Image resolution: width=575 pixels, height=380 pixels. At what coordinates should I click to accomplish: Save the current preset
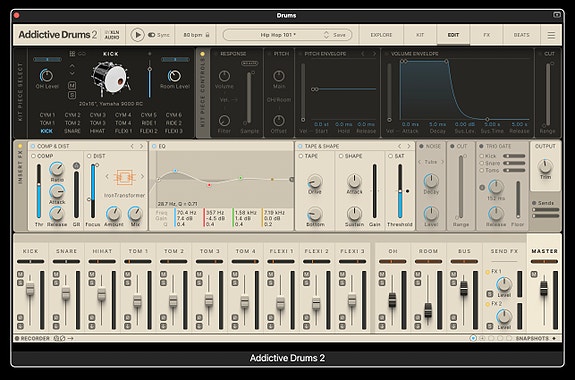339,35
